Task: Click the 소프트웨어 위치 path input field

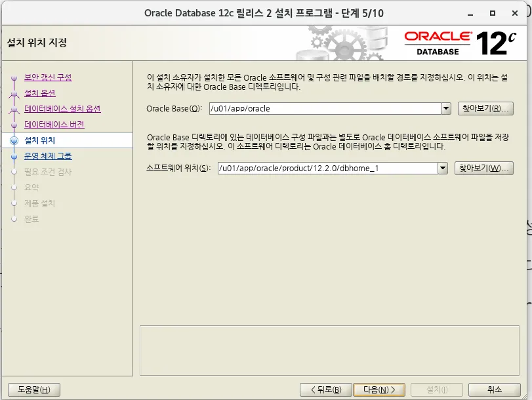Action: click(x=328, y=168)
